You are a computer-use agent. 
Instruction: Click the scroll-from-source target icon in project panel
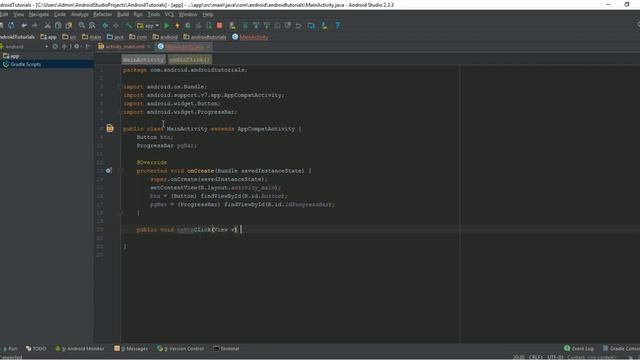[55, 47]
